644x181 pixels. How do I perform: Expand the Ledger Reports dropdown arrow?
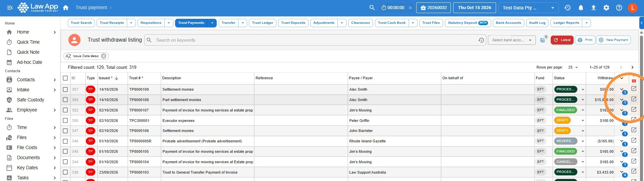pos(586,23)
